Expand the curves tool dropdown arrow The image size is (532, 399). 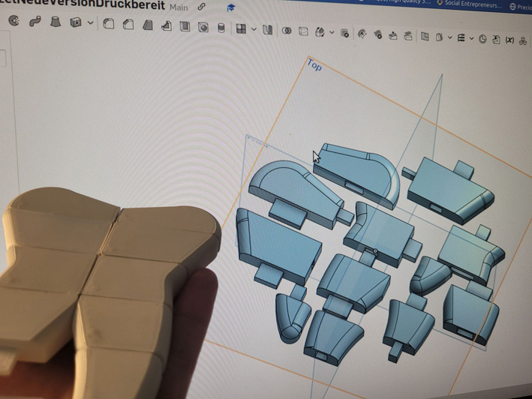(x=472, y=38)
